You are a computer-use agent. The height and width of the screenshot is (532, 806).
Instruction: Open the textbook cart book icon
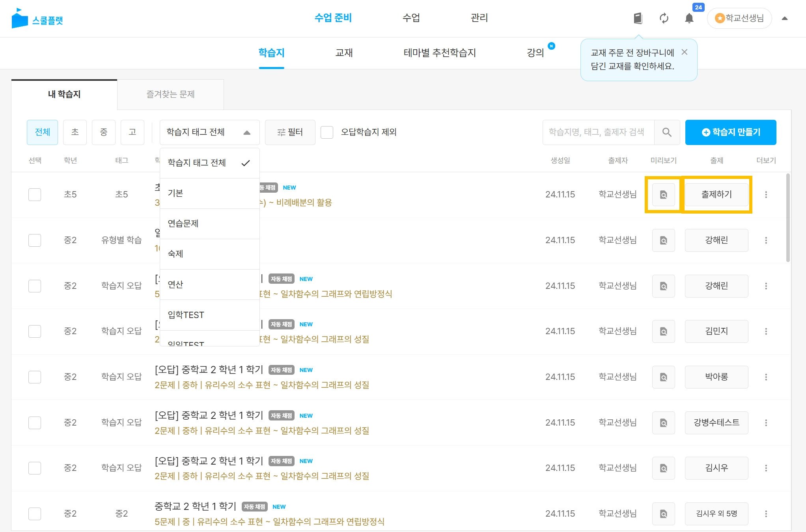638,18
